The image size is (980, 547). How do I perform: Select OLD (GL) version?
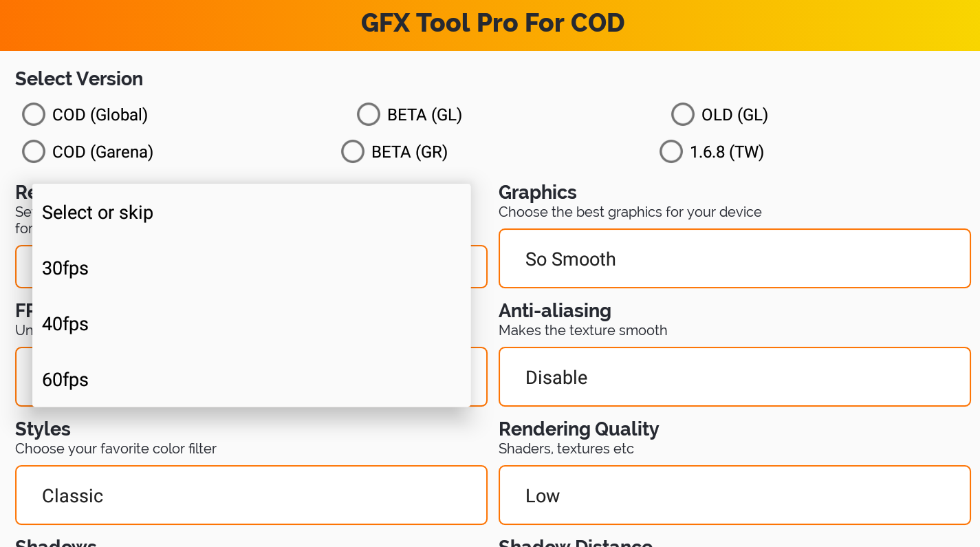[683, 114]
